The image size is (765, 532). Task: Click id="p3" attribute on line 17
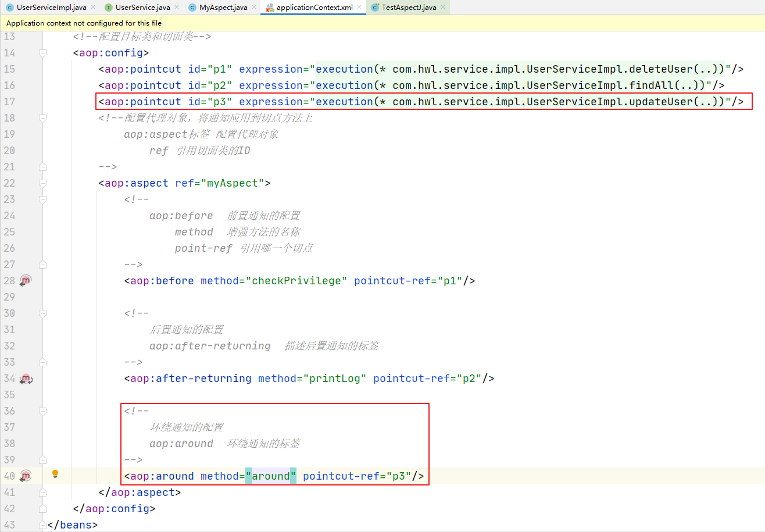[x=210, y=102]
